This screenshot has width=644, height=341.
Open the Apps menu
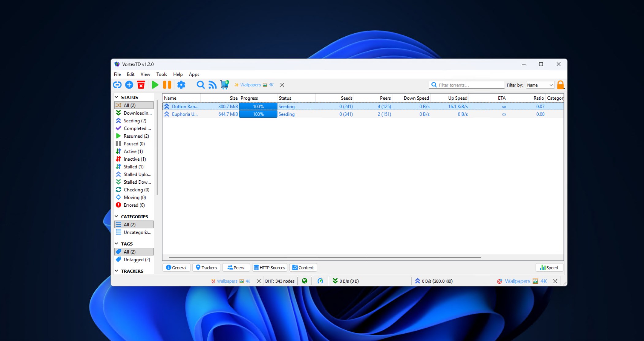click(x=194, y=74)
